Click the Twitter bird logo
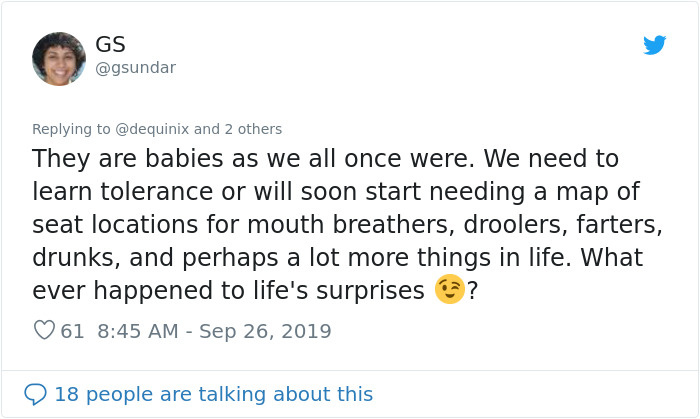This screenshot has height=419, width=700. tap(655, 45)
